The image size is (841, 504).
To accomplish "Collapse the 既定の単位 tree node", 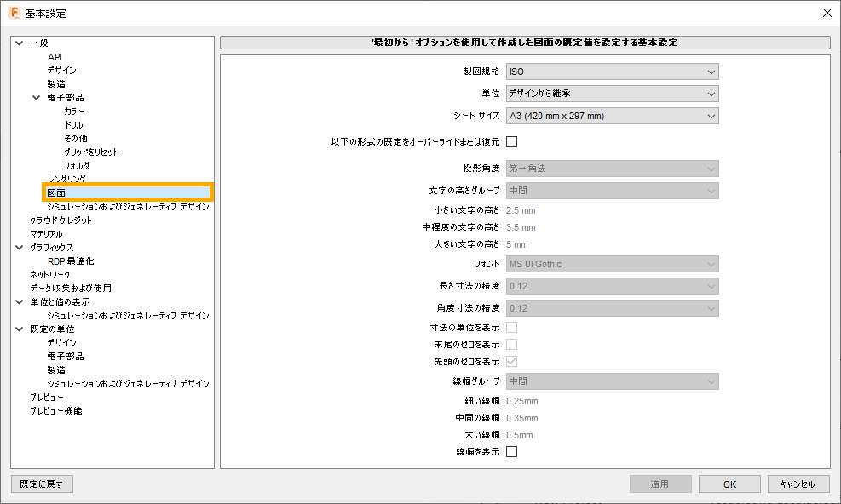I will point(18,329).
